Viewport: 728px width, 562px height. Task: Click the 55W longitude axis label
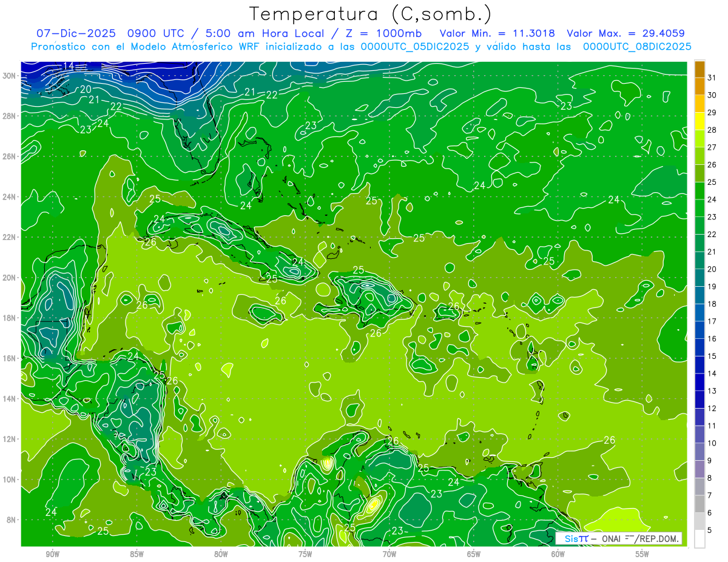click(x=642, y=554)
